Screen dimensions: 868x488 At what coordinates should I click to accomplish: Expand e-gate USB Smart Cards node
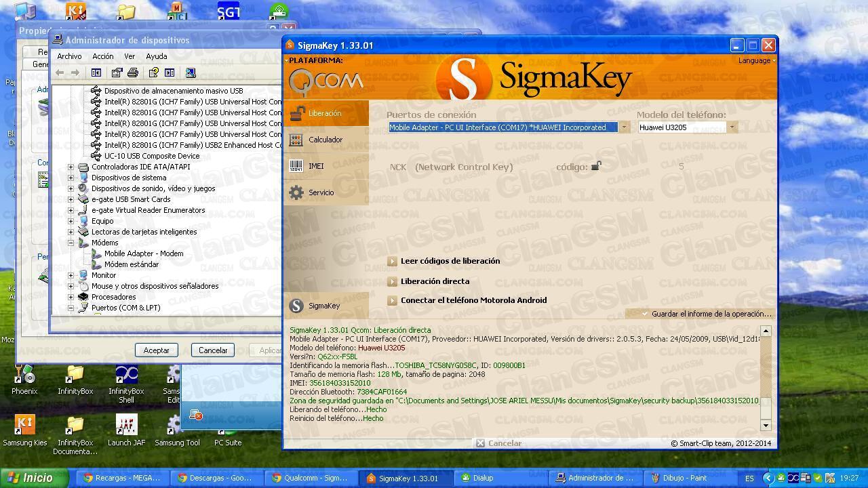tap(71, 199)
